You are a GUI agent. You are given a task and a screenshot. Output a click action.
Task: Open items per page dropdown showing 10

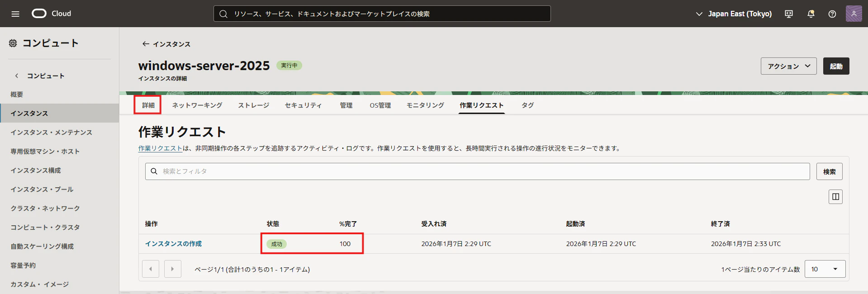point(825,269)
